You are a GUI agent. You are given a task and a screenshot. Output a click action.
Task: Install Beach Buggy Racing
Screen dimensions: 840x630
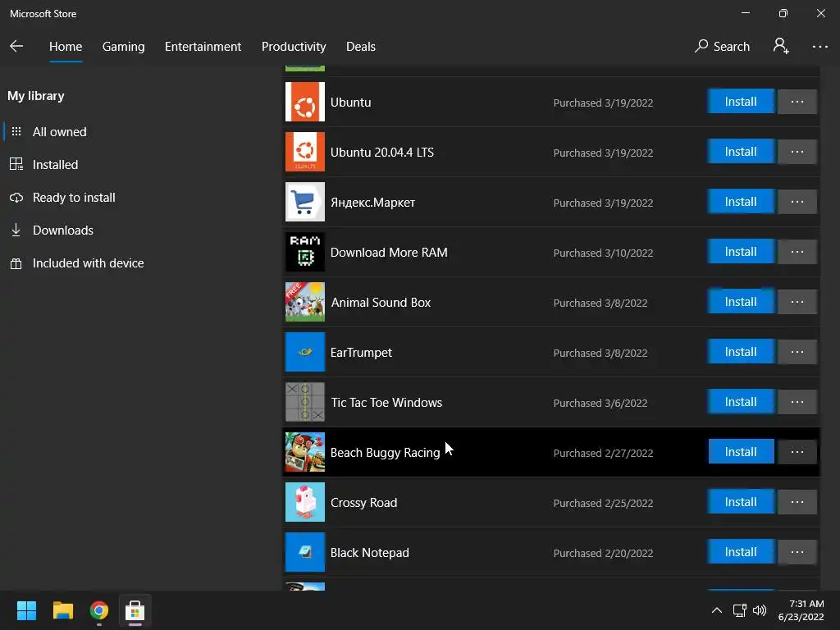click(741, 452)
